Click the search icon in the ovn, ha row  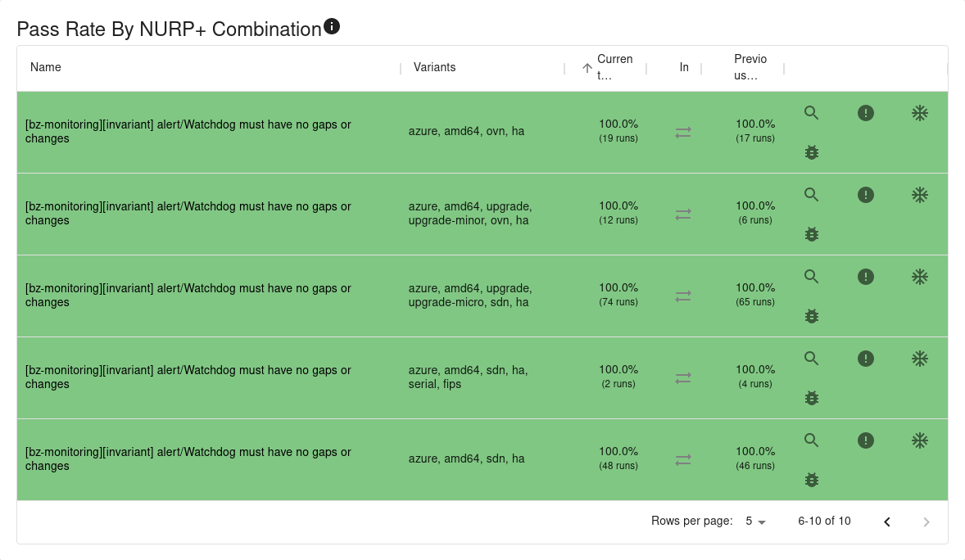coord(812,113)
